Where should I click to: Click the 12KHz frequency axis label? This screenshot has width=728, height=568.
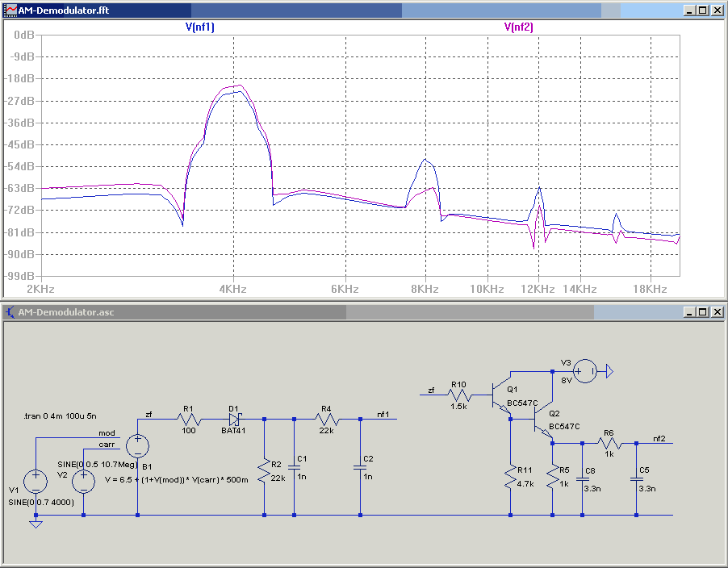(538, 289)
